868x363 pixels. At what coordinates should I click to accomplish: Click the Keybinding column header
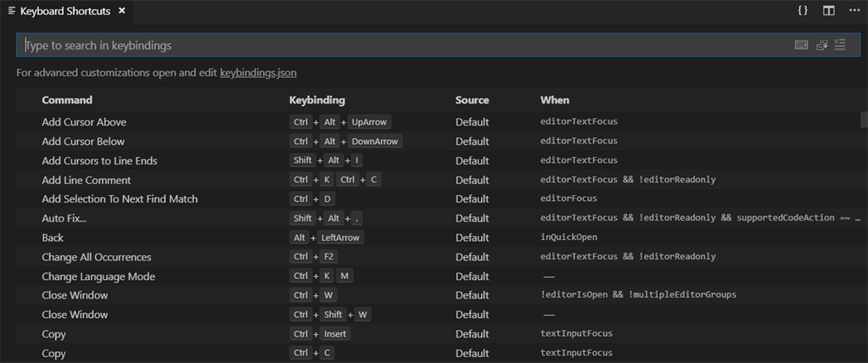coord(316,100)
